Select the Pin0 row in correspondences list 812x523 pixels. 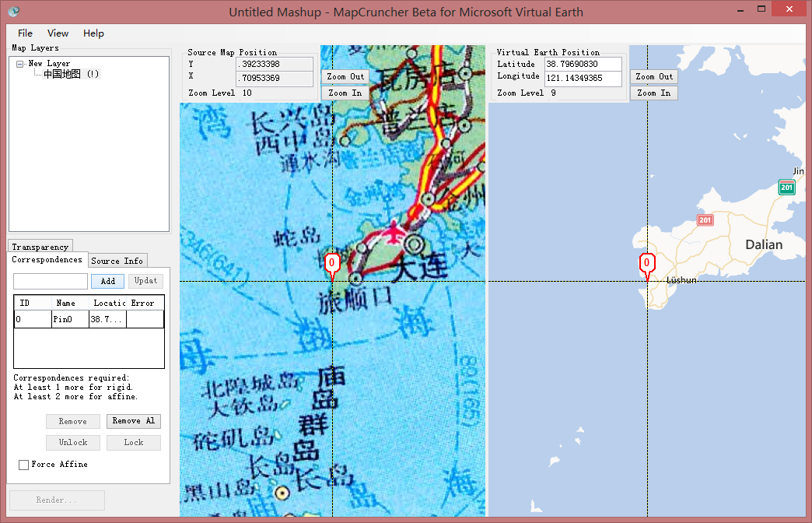(89, 319)
